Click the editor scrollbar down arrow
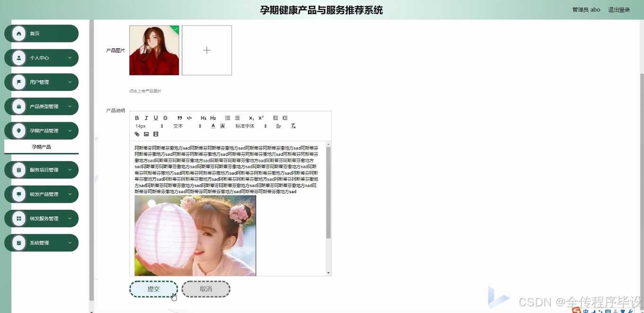The height and width of the screenshot is (313, 644). click(x=328, y=273)
